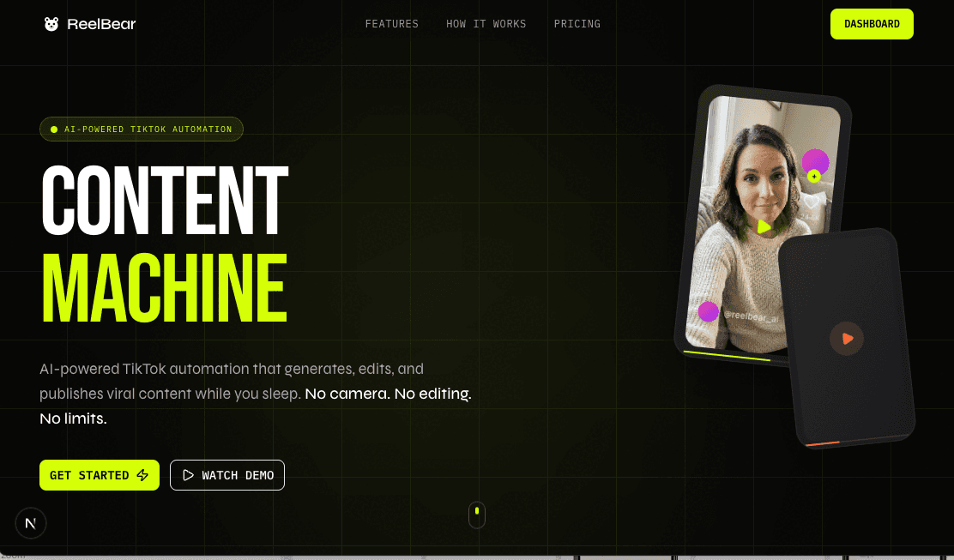Click the pink circle beside the @reelbear_ai handle

708,311
